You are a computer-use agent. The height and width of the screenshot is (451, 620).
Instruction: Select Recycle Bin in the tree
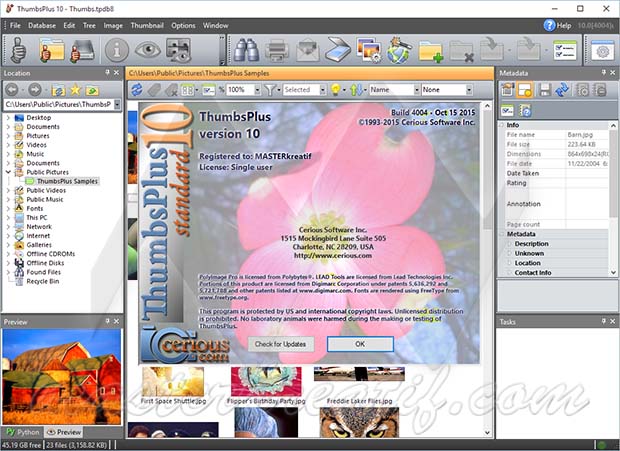(x=43, y=281)
